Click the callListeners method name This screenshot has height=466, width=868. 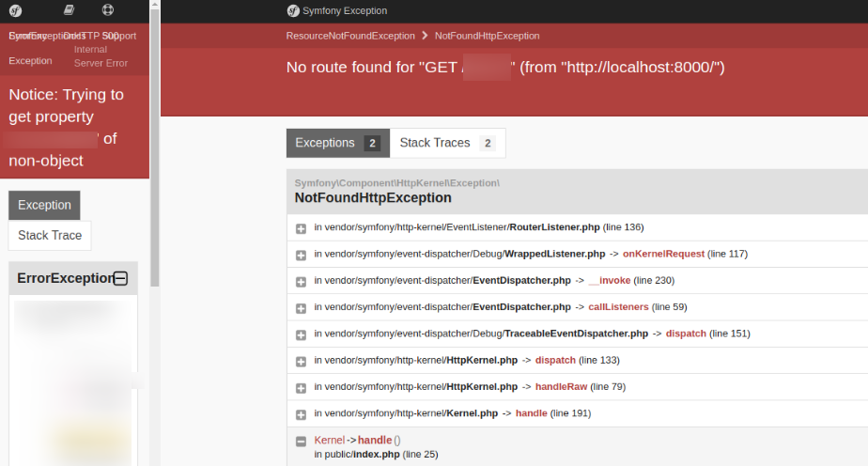click(618, 306)
